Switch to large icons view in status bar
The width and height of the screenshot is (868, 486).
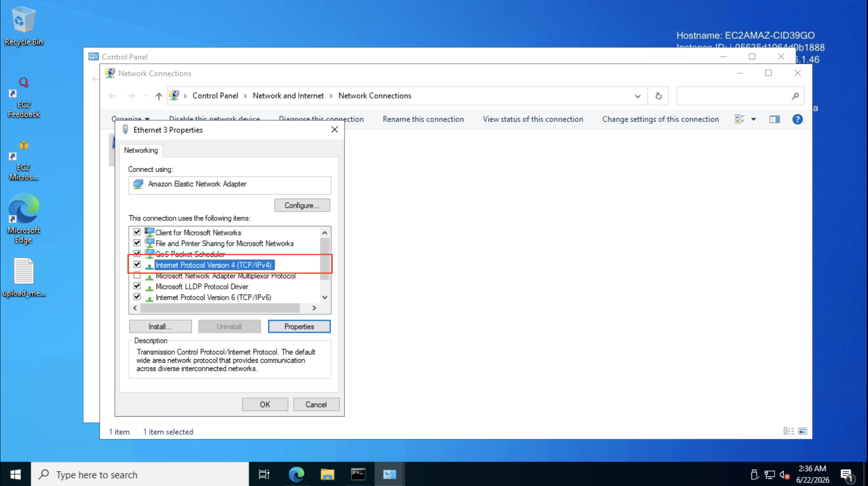tap(803, 431)
